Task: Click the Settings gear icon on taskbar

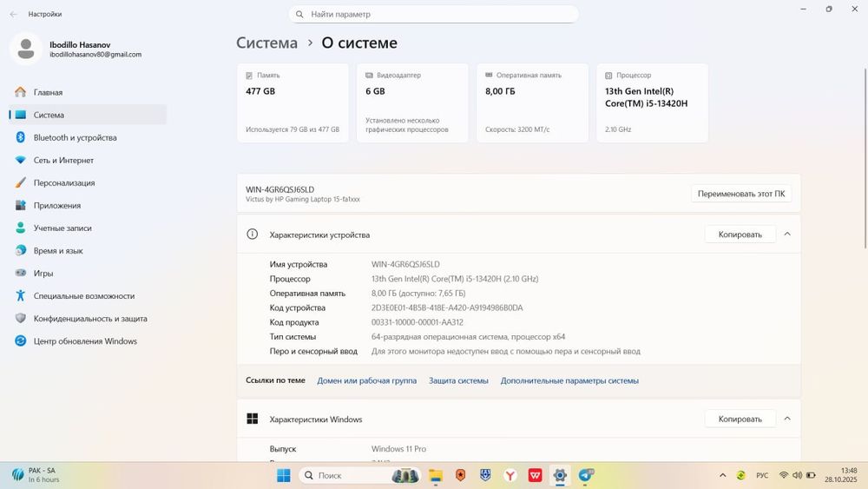Action: click(x=560, y=475)
